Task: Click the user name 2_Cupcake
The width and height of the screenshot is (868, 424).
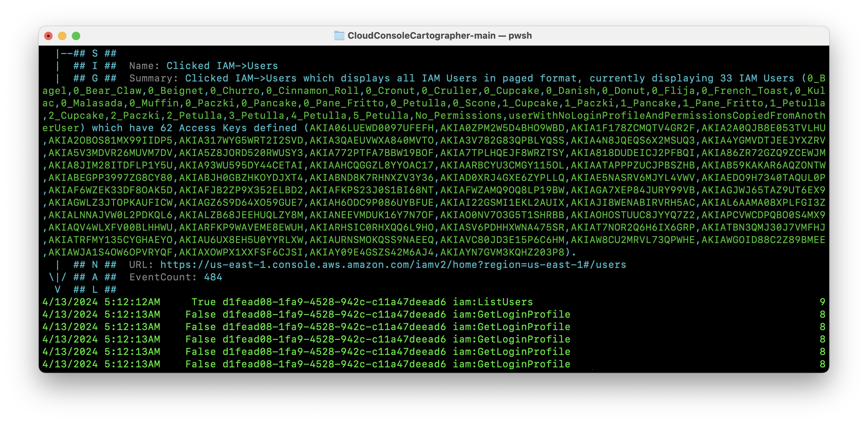Action: (76, 115)
